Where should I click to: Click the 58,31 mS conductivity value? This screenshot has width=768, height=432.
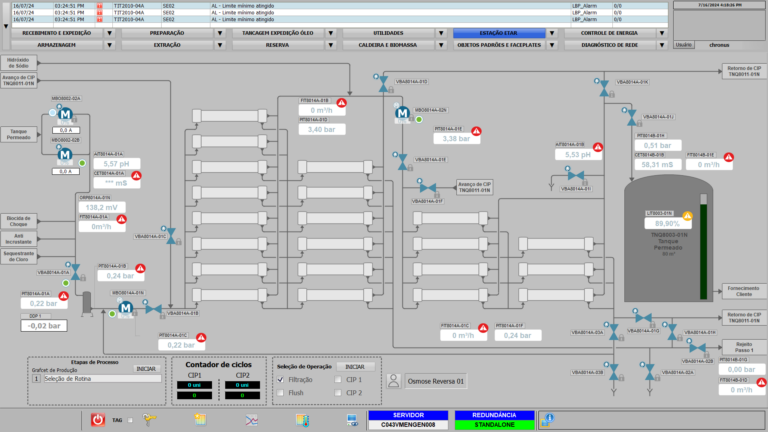click(x=658, y=165)
